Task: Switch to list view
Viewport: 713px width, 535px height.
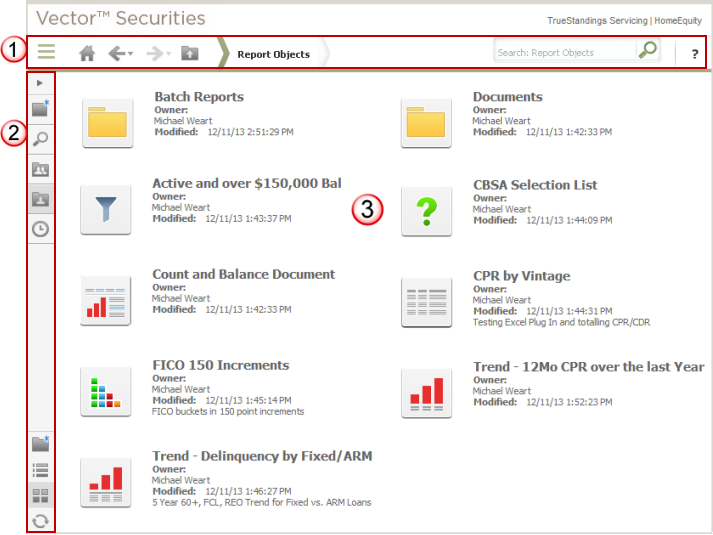Action: (41, 469)
